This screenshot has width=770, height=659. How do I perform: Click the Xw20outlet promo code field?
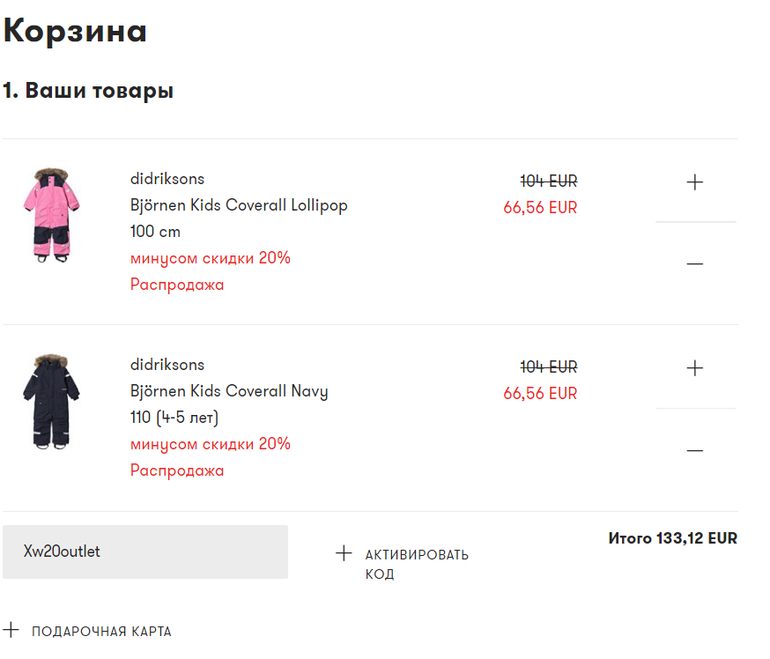(145, 552)
